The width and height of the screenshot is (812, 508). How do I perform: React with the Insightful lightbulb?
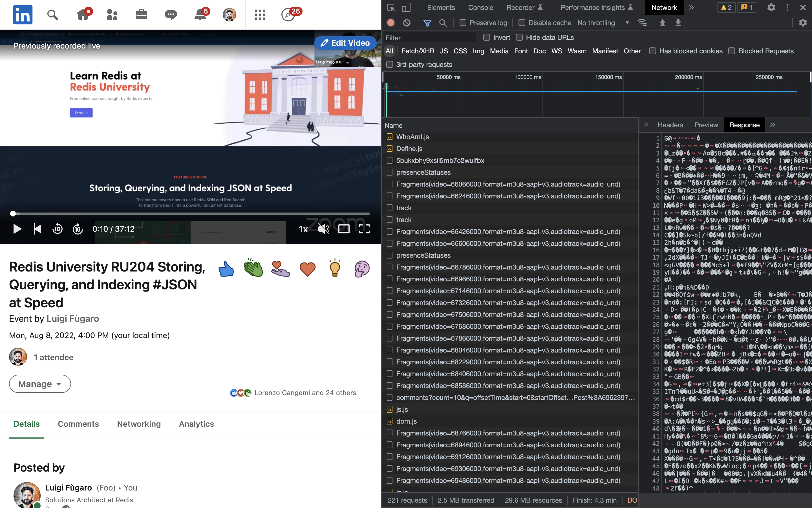[x=335, y=268]
